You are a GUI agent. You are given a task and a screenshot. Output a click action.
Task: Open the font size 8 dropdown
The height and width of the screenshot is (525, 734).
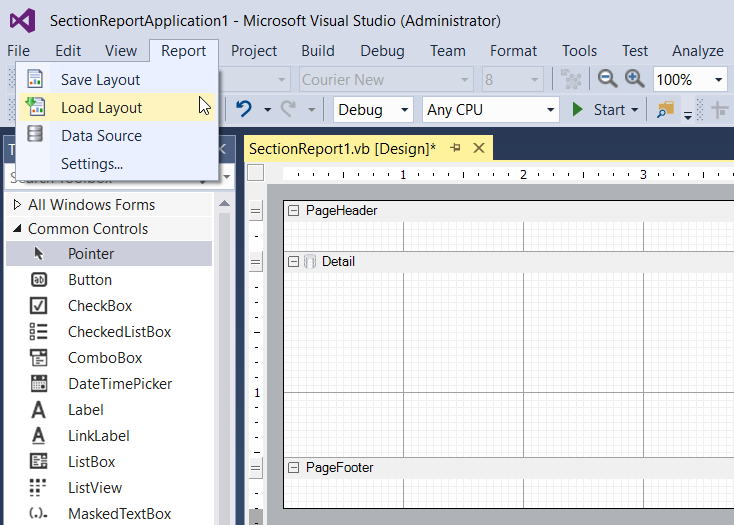534,80
